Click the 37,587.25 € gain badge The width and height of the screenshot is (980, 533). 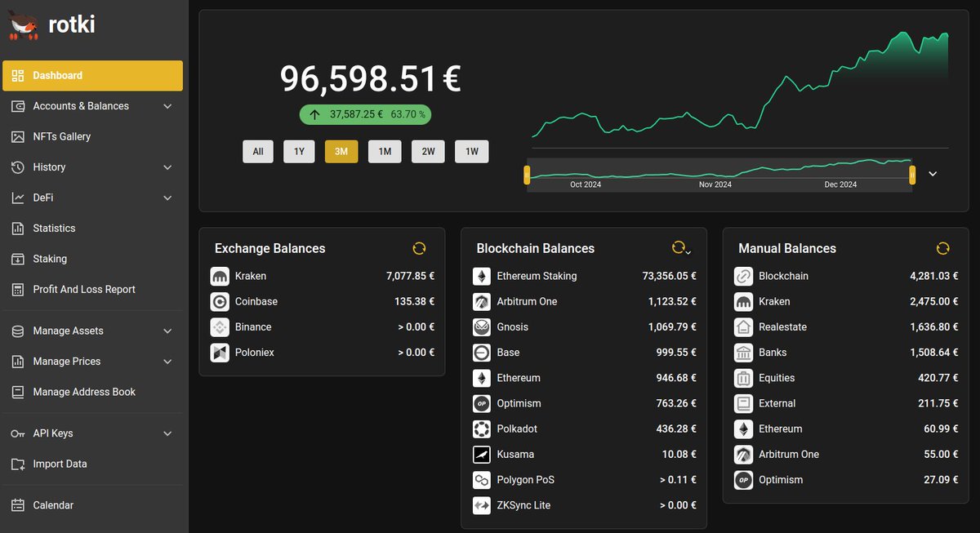365,114
